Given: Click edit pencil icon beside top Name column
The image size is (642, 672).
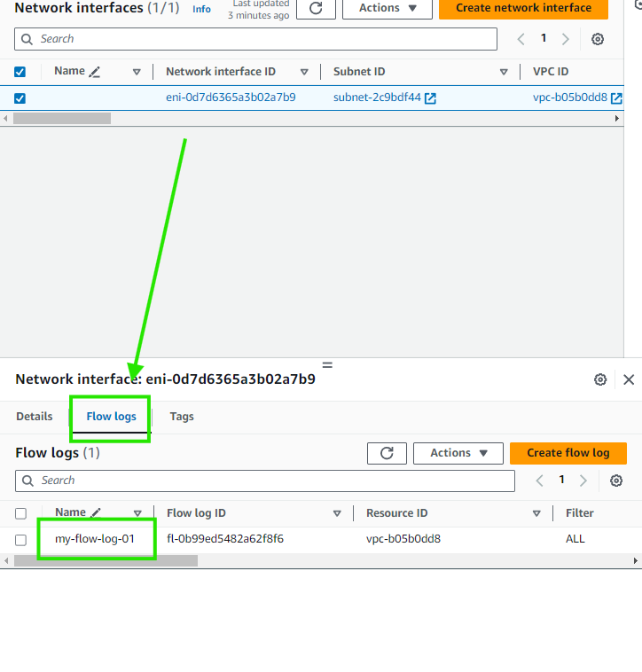Looking at the screenshot, I should [95, 72].
